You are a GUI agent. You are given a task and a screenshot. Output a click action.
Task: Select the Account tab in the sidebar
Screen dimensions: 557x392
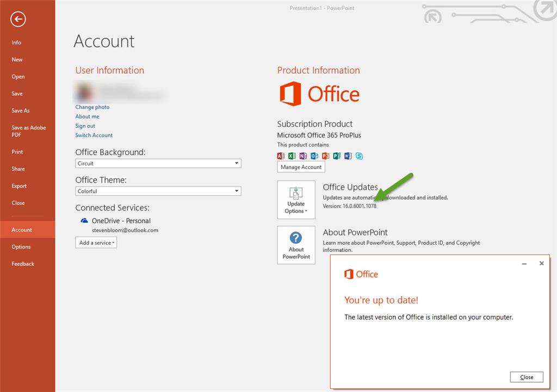[x=27, y=230]
